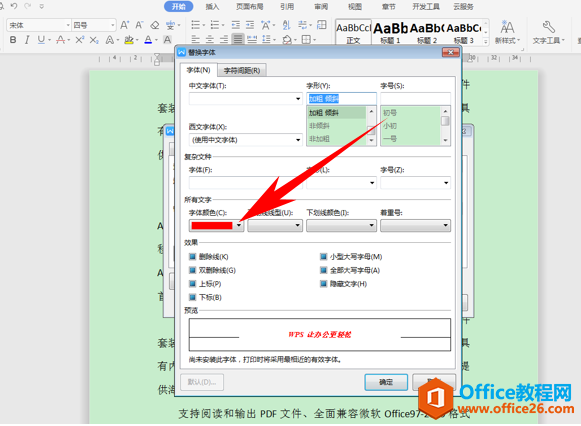Screen dimensions: 581x426
Task: Align text right
Action: tap(224, 39)
